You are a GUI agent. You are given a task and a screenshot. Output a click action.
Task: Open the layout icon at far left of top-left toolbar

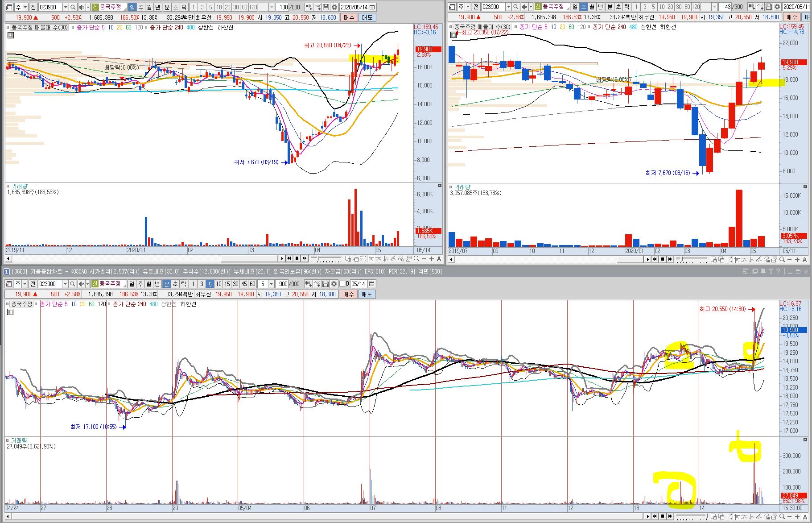pos(9,7)
